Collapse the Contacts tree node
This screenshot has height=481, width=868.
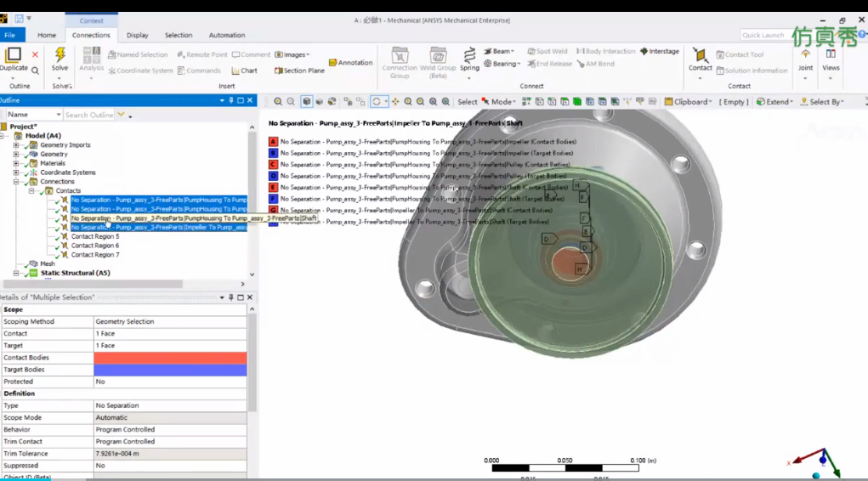pos(31,190)
